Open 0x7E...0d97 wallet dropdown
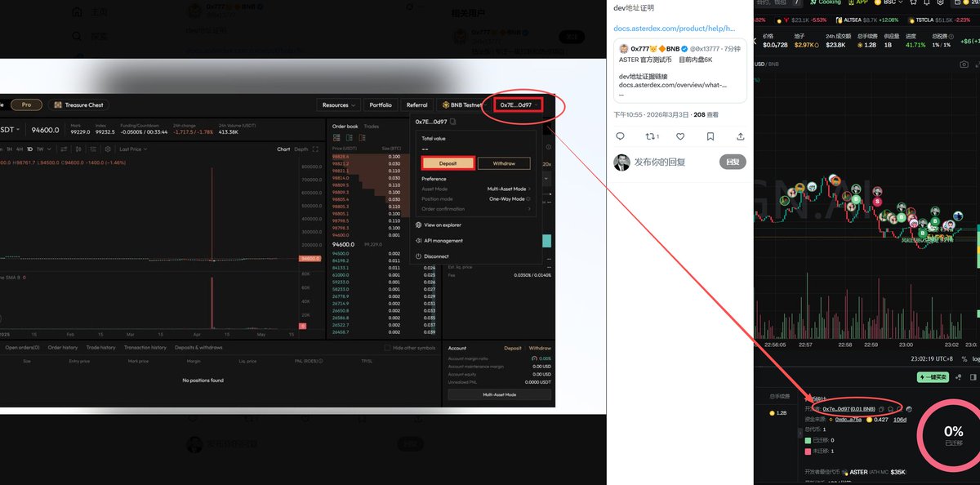The image size is (980, 485). [x=520, y=105]
